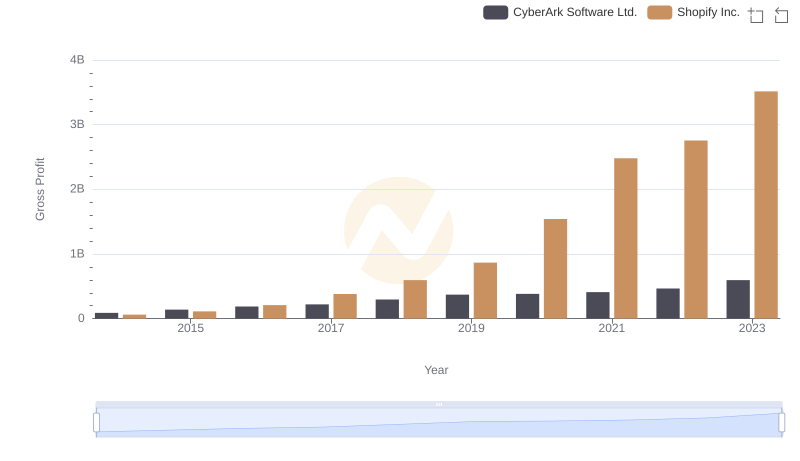800x461 pixels.
Task: Click the Shopify 2023 bar
Action: click(766, 205)
